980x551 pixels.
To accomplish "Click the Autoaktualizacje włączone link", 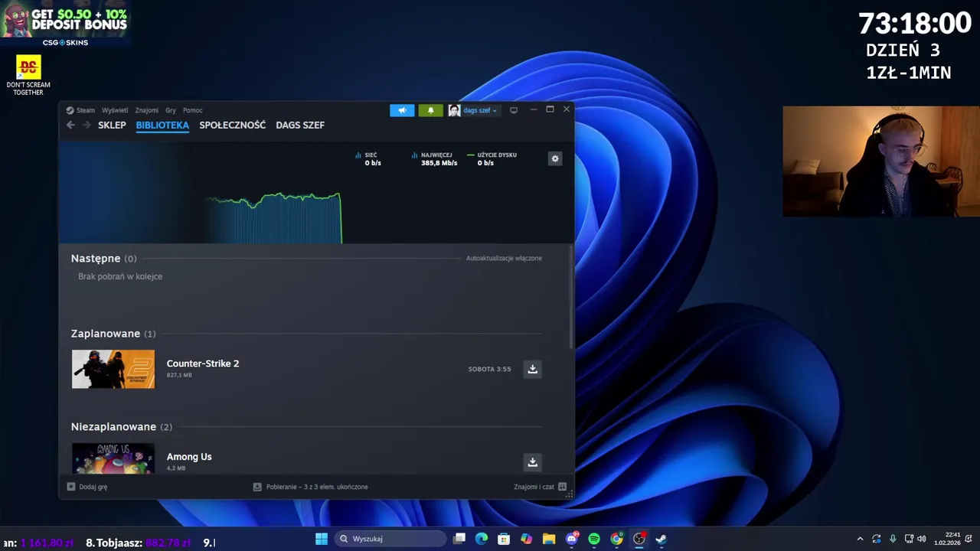I will click(x=504, y=258).
